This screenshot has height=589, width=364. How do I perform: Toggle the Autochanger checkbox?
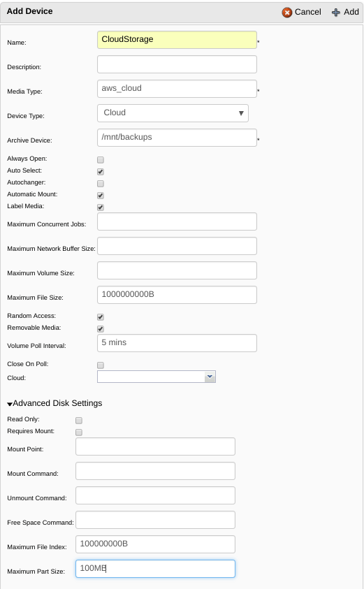(101, 183)
